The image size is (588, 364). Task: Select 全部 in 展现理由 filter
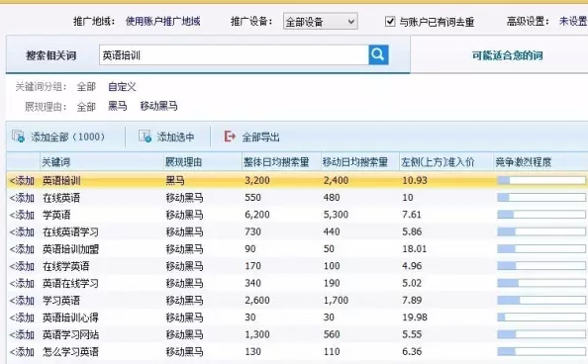click(86, 107)
